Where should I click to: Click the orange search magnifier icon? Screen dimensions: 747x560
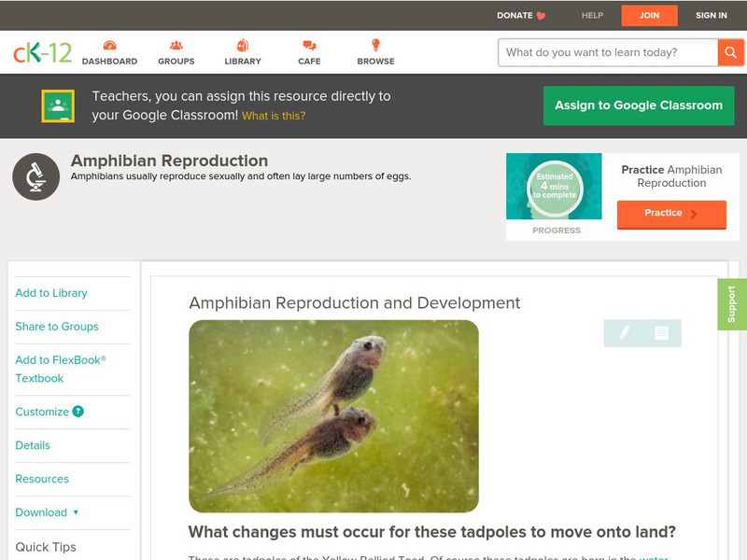point(731,52)
